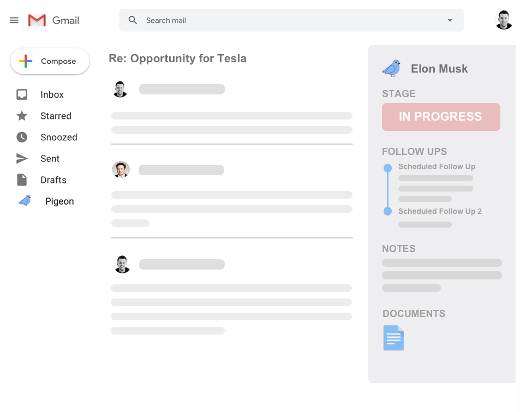532x412 pixels.
Task: Click the DOCUMENTS section heading
Action: coord(414,314)
